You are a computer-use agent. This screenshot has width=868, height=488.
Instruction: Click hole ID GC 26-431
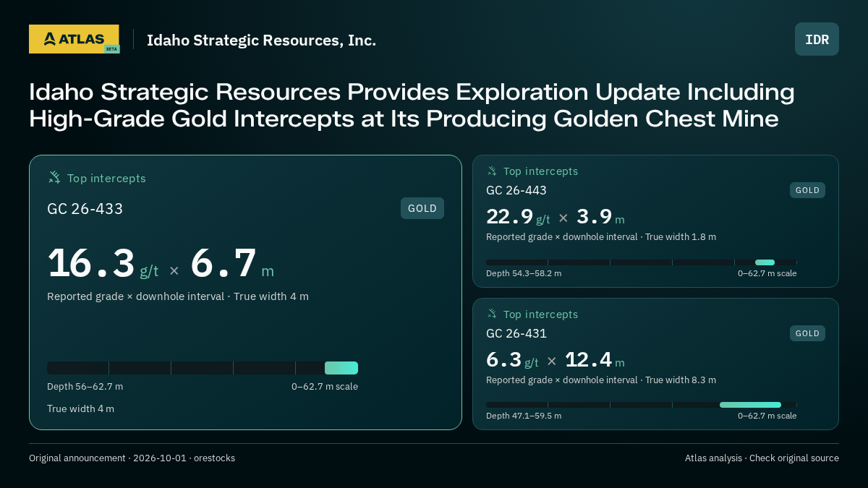516,333
